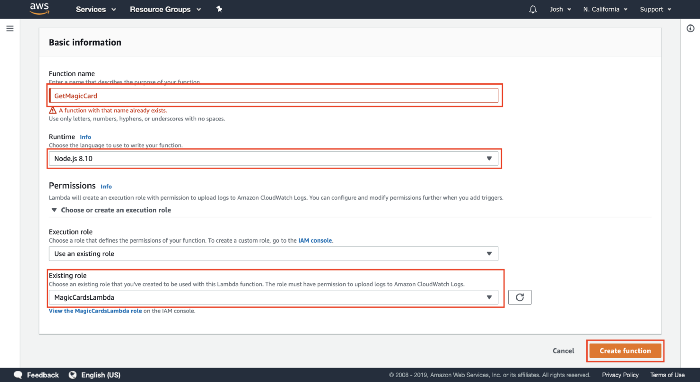
Task: Click the Permissions Info link
Action: [x=106, y=187]
